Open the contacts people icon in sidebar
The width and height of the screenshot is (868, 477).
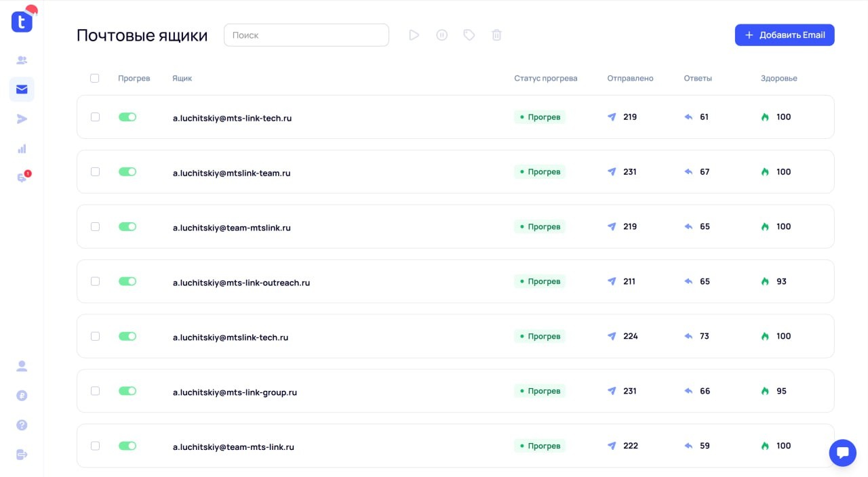(x=22, y=60)
